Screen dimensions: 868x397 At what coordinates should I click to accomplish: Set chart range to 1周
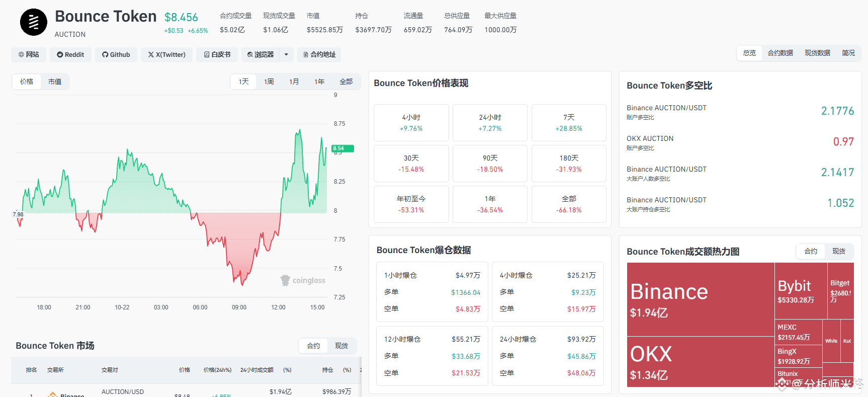(x=269, y=82)
